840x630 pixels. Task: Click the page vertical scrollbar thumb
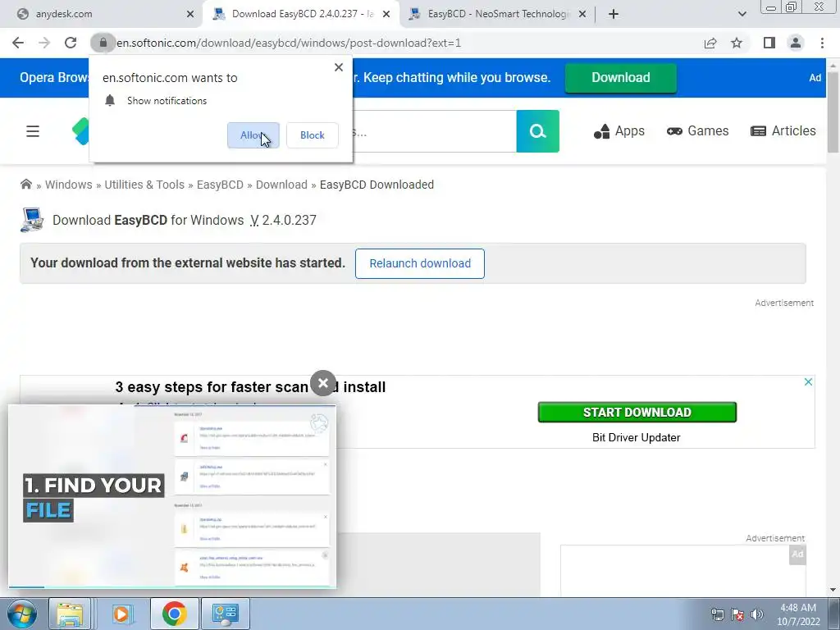click(x=833, y=112)
